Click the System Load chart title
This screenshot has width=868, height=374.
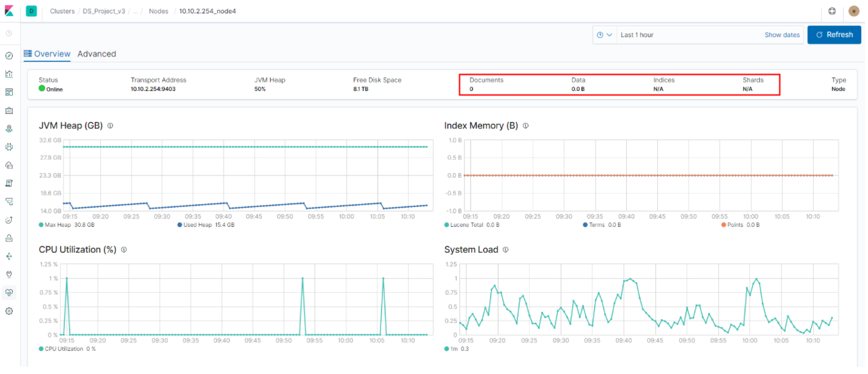pyautogui.click(x=472, y=249)
